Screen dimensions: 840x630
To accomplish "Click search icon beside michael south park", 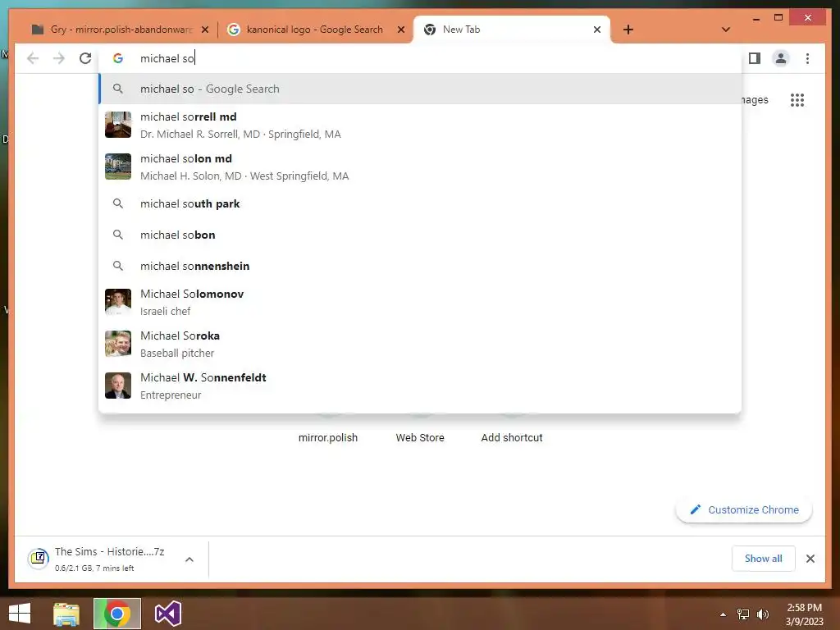I will pos(118,203).
